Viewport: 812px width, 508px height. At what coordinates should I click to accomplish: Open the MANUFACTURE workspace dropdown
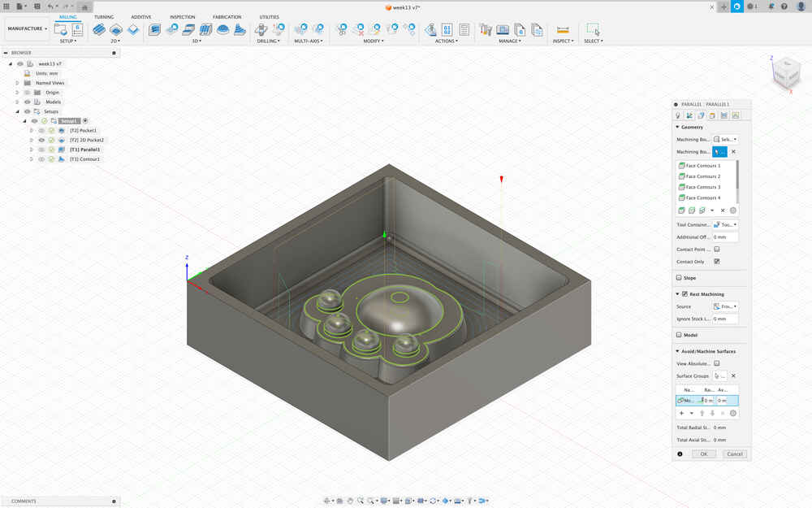click(27, 28)
